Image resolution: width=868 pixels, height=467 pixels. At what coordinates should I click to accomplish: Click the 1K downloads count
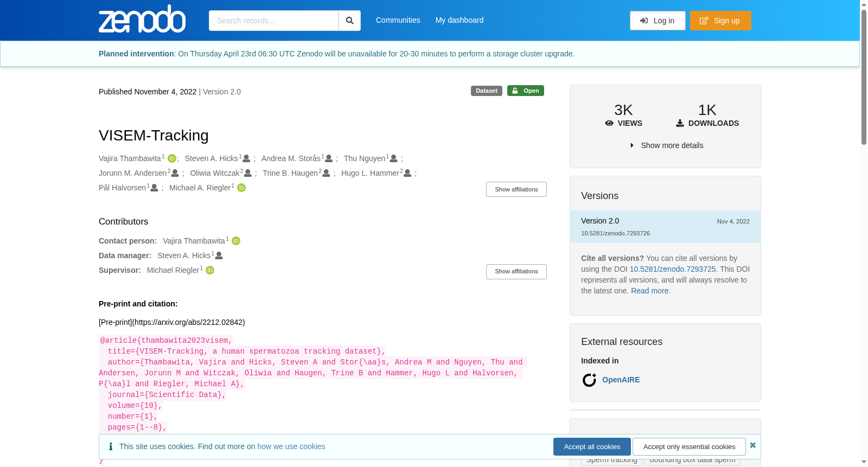click(707, 110)
